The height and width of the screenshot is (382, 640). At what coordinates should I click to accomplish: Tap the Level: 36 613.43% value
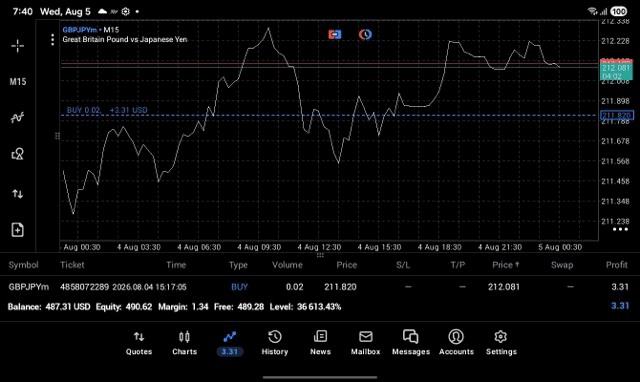click(x=305, y=306)
